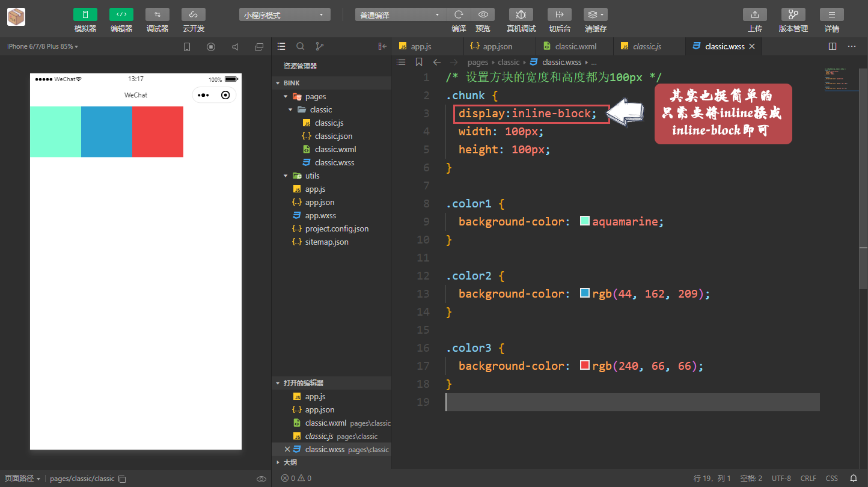
Task: Click the Compile refresh icon in the toolbar
Action: point(459,14)
